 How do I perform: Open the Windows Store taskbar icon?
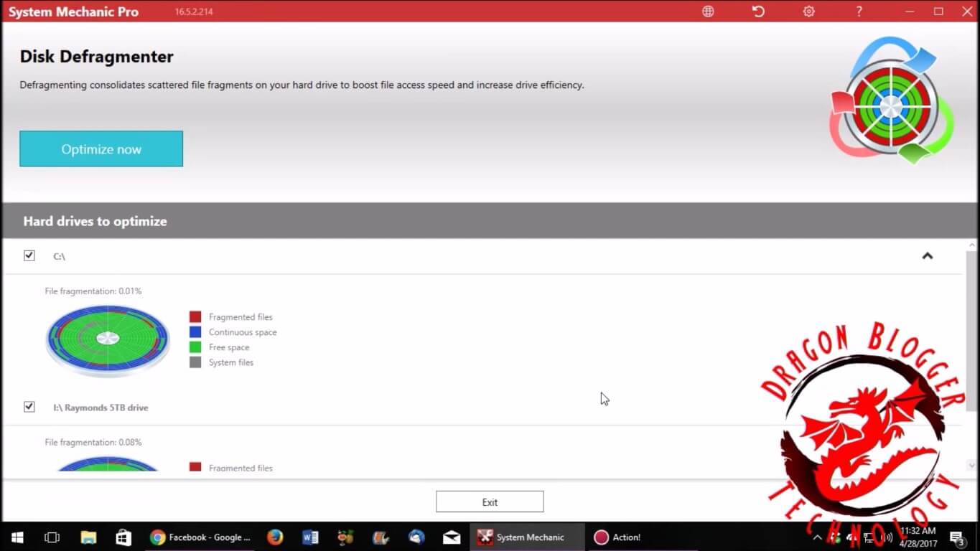click(x=123, y=537)
